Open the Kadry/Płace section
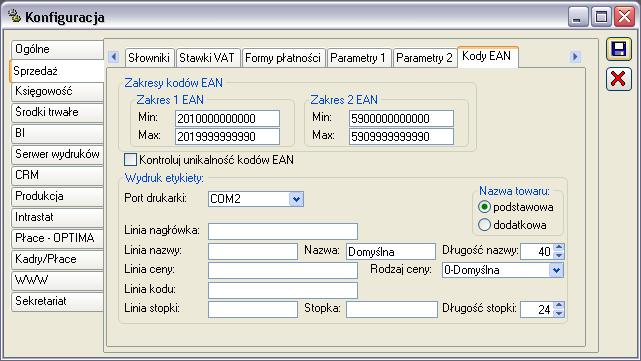This screenshot has height=361, width=641. [57, 259]
